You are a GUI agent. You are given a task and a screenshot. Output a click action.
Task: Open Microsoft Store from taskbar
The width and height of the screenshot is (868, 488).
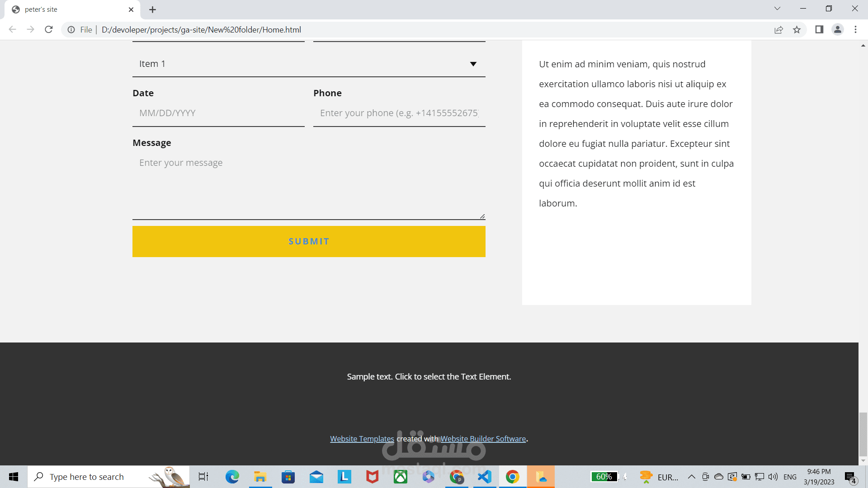[288, 477]
